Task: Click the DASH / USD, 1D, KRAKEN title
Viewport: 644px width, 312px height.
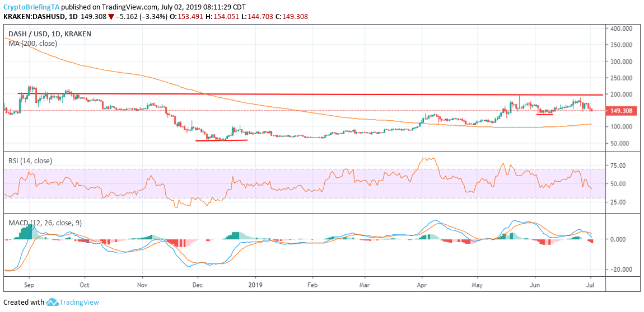Action: coord(50,34)
